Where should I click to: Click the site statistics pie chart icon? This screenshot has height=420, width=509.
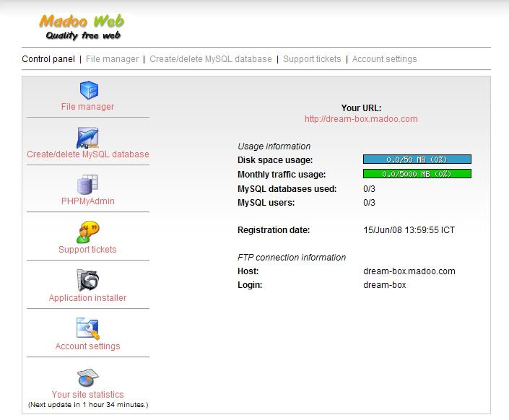(x=87, y=377)
